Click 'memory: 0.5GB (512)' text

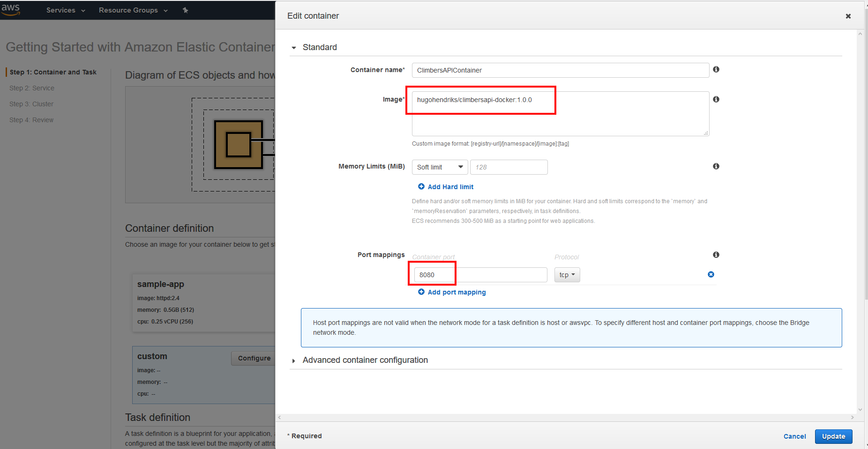(x=165, y=310)
